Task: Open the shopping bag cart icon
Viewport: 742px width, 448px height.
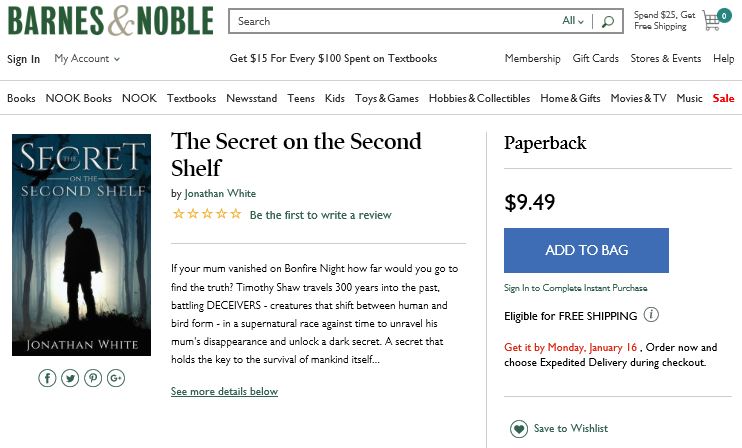Action: 714,20
